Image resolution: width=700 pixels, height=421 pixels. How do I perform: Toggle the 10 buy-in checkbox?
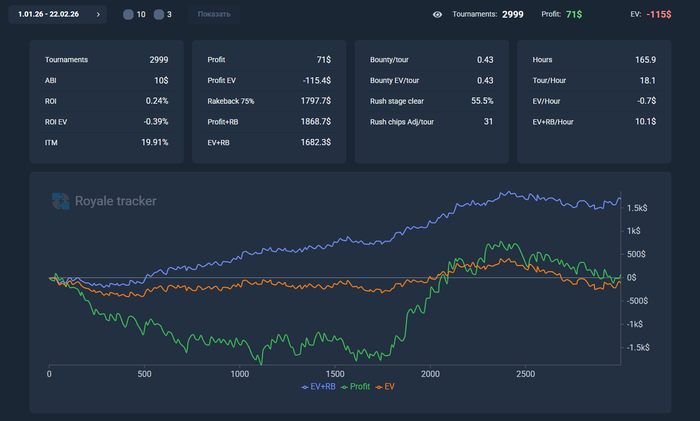tap(128, 15)
